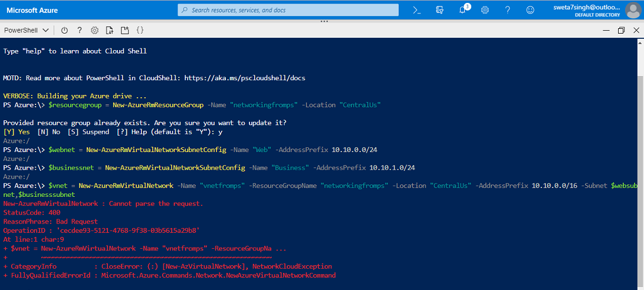Expand PowerShell shell type dropdown
Viewport: 644px width, 290px height.
click(27, 30)
